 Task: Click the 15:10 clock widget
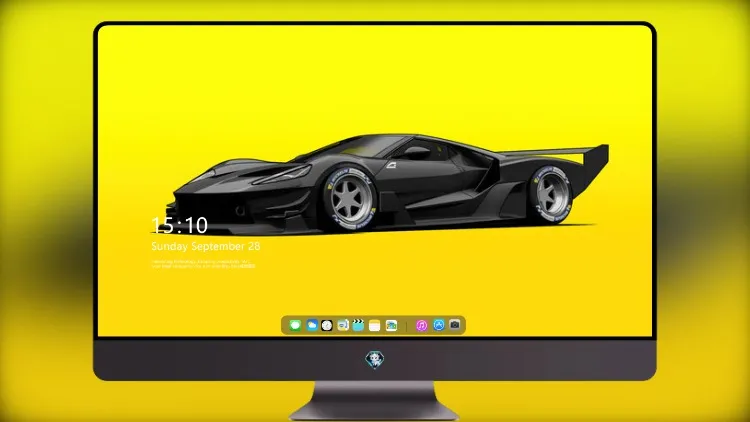[180, 225]
